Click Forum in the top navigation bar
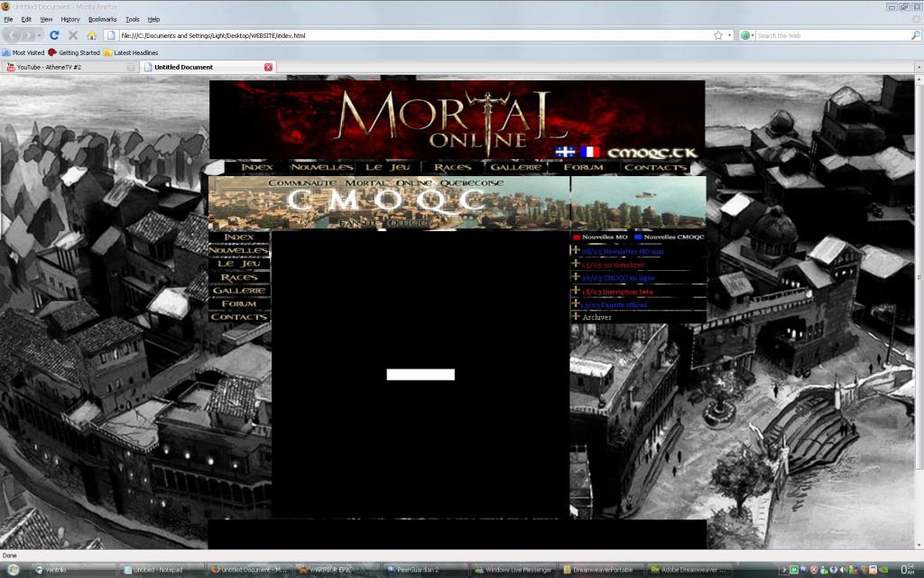This screenshot has width=924, height=578. coord(584,167)
